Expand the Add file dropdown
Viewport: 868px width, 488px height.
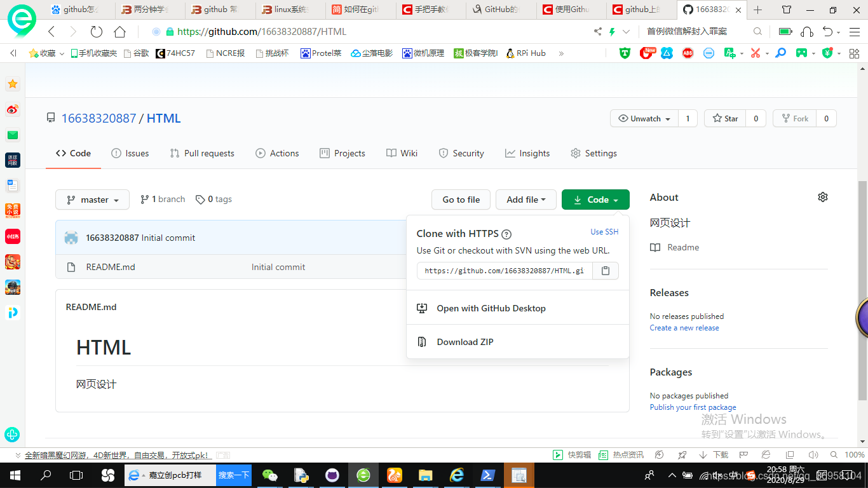tap(526, 200)
